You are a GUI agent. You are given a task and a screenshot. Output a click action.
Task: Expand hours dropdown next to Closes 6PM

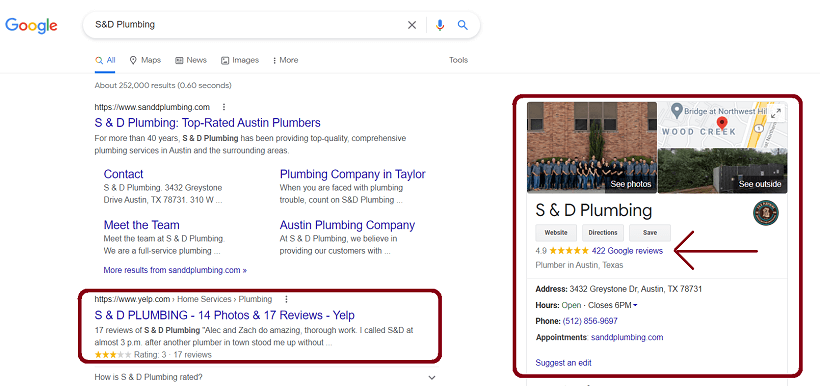point(635,305)
